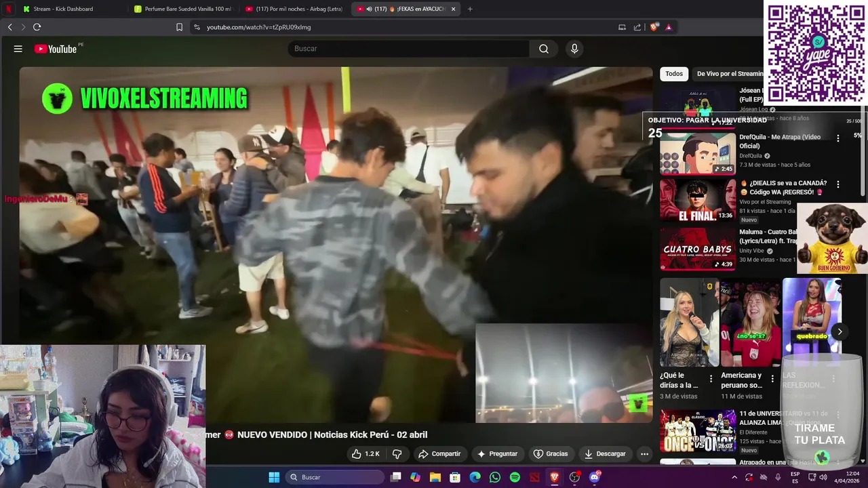Click the Gracias button
The width and height of the screenshot is (868, 488).
pos(551,453)
